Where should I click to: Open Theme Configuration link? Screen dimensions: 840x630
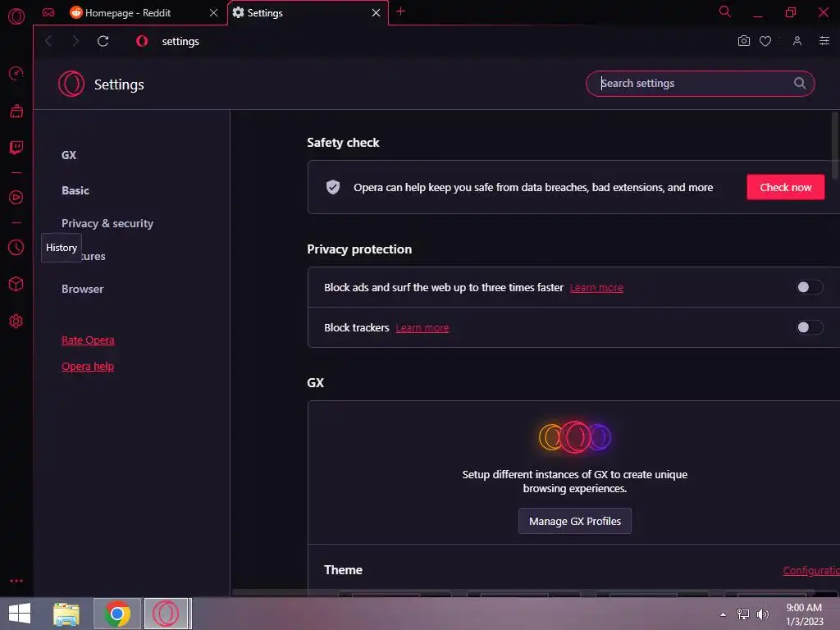click(x=811, y=571)
